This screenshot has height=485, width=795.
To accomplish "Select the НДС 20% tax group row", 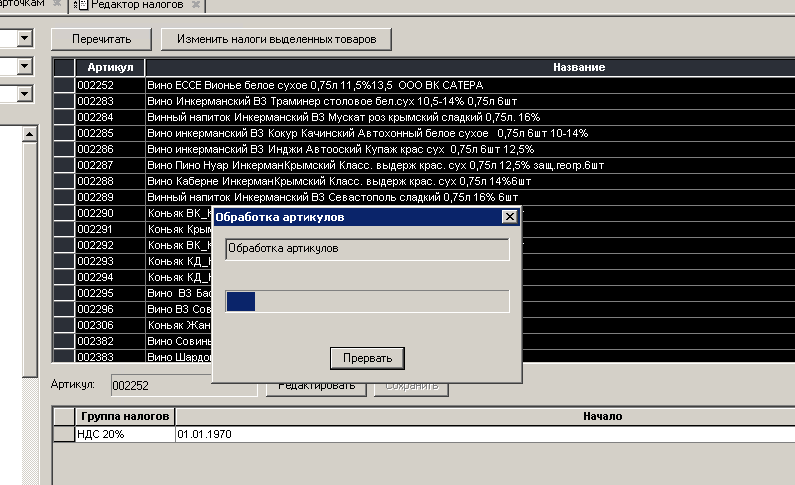I will pyautogui.click(x=113, y=435).
